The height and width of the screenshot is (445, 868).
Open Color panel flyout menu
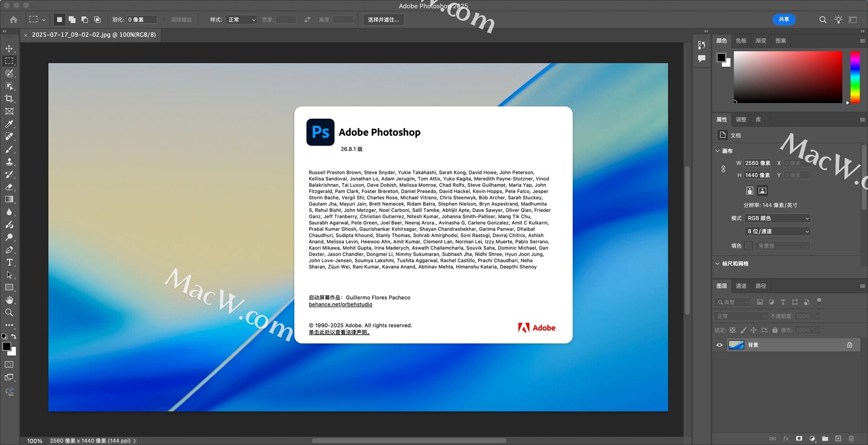pos(863,41)
